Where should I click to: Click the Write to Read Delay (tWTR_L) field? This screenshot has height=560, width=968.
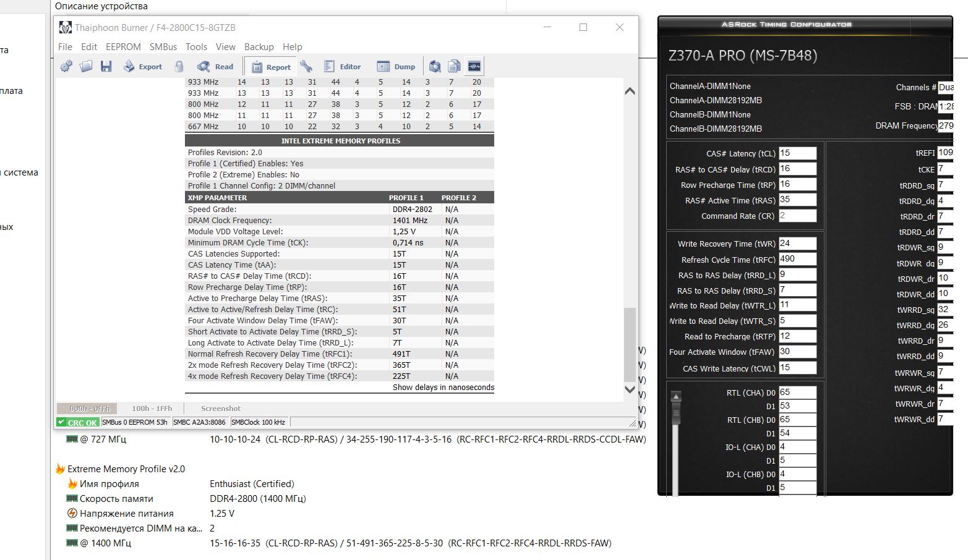click(x=797, y=305)
